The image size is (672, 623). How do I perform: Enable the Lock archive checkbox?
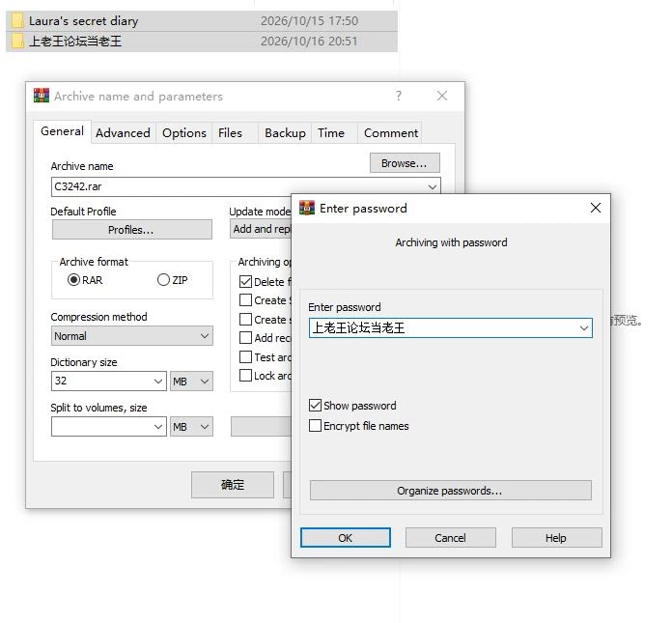coord(245,376)
